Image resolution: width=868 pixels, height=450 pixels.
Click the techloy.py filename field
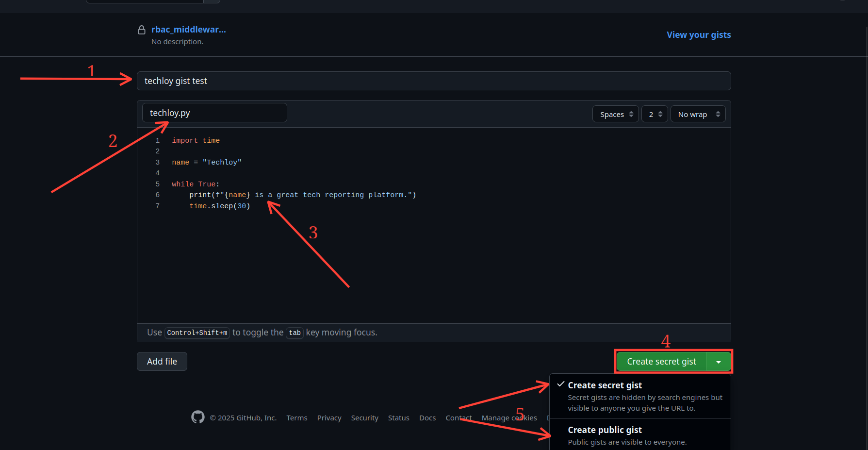[214, 112]
